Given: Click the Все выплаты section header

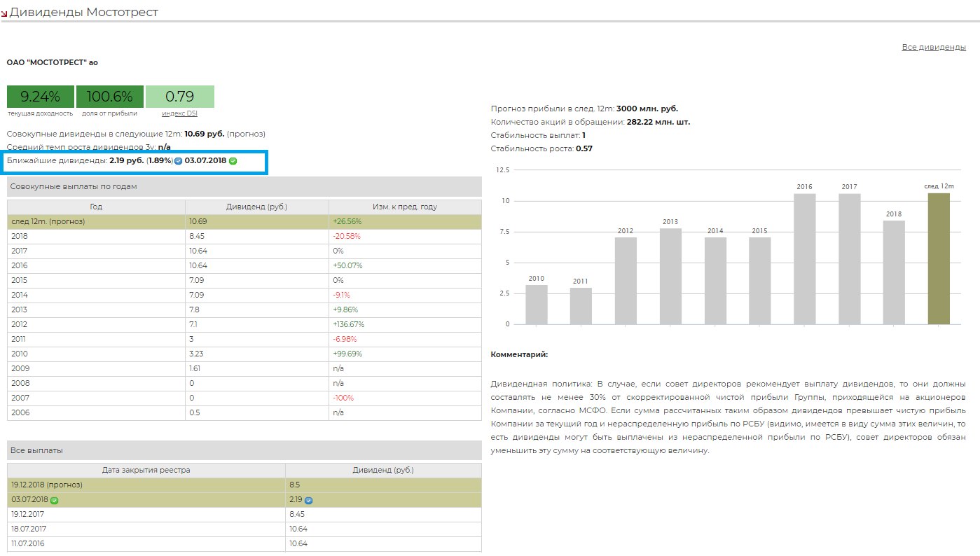Looking at the screenshot, I should coord(244,450).
